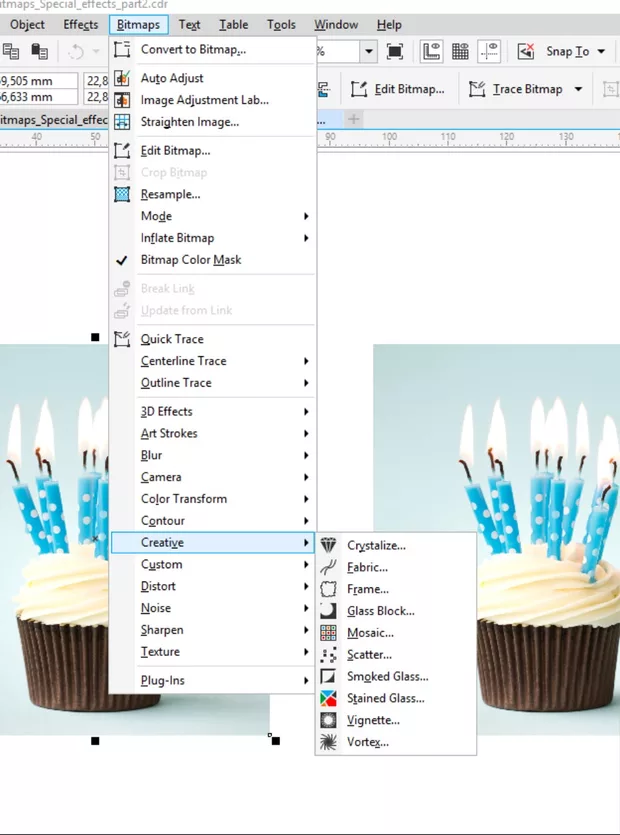The image size is (620, 835).
Task: Click the 6,633 mm position field
Action: [x=38, y=97]
